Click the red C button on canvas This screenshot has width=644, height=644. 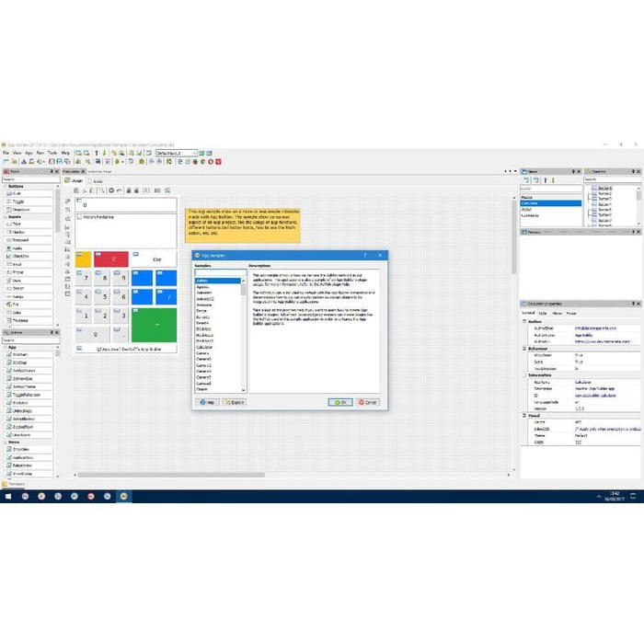tap(111, 259)
